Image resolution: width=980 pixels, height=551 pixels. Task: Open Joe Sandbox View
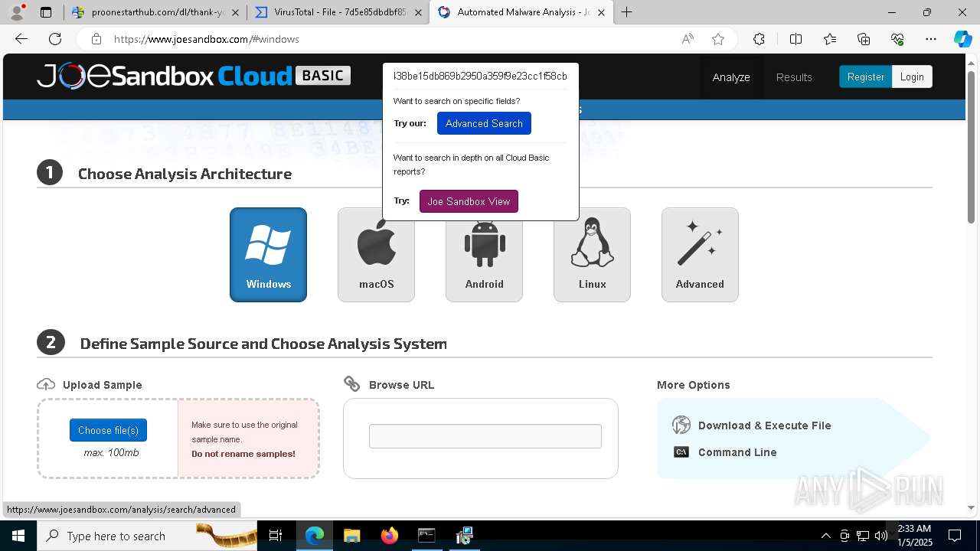[469, 201]
